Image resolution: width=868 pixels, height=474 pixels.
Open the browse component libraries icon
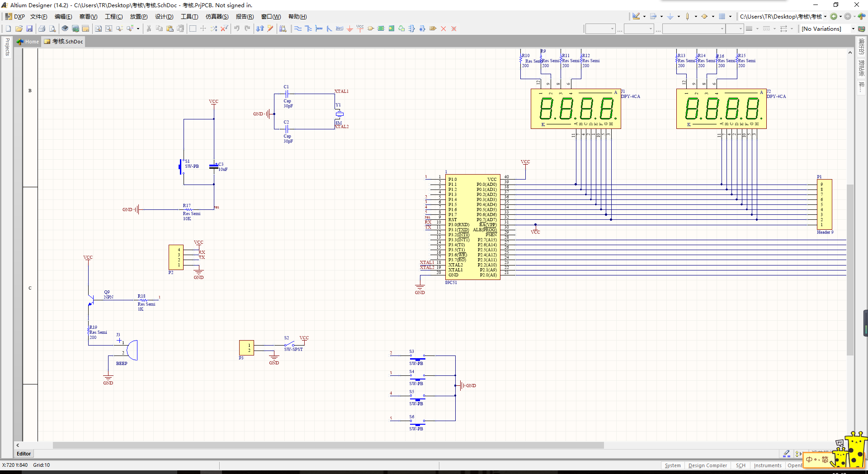tap(283, 28)
